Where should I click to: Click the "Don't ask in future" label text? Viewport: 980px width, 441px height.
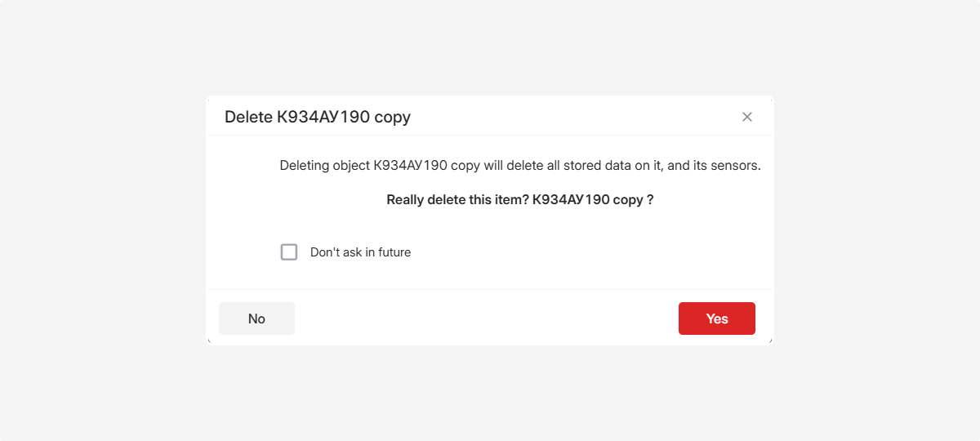(360, 252)
